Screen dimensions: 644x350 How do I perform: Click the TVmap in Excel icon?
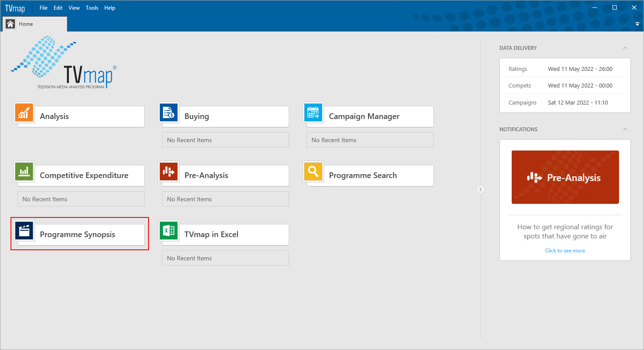click(x=169, y=231)
